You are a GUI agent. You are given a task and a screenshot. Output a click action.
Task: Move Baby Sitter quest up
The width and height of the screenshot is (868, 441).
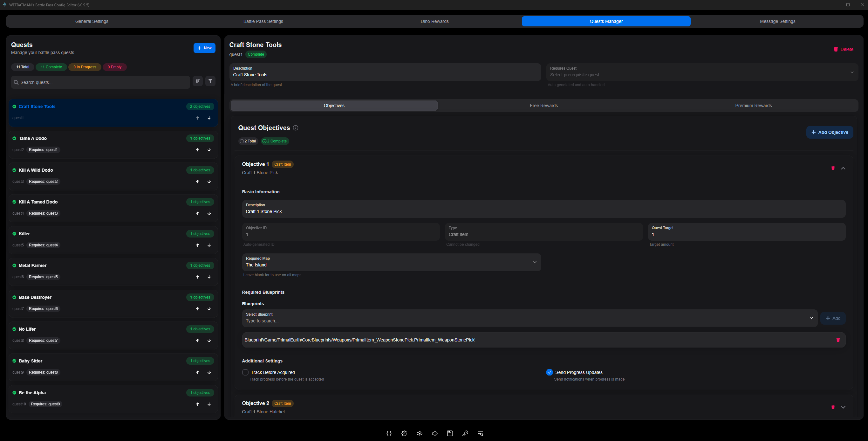click(x=198, y=372)
